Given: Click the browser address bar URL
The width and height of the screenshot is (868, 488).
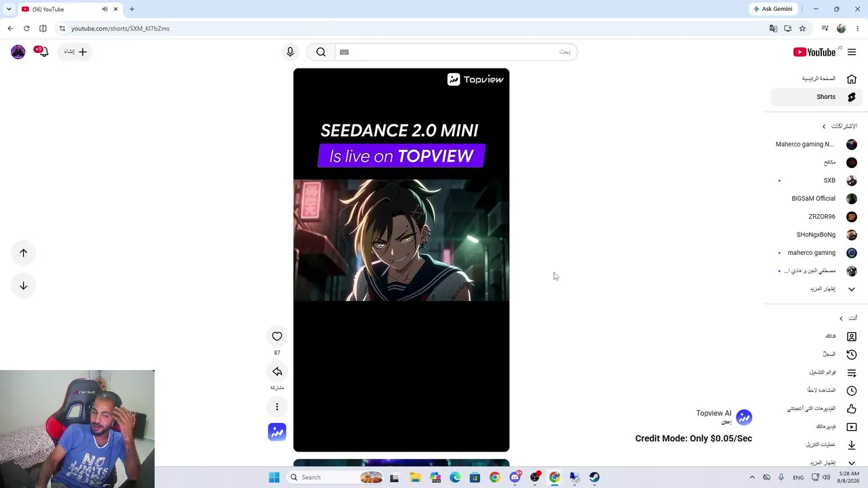Looking at the screenshot, I should coord(120,28).
